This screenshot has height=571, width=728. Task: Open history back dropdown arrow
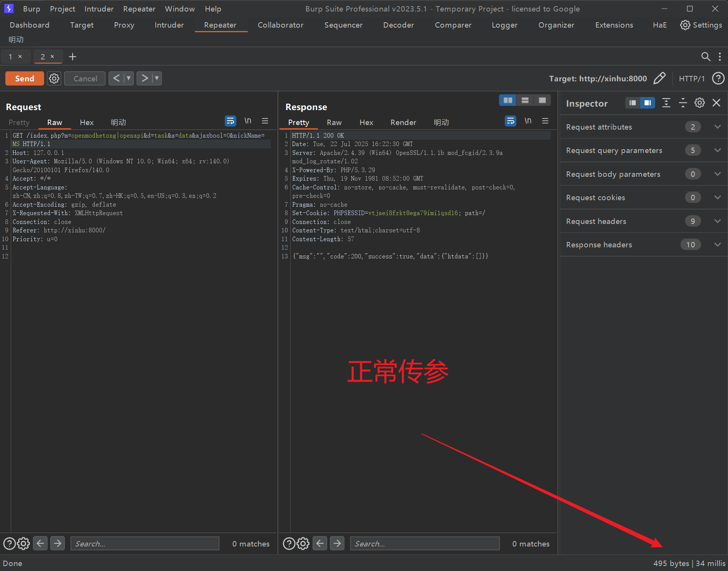(128, 79)
